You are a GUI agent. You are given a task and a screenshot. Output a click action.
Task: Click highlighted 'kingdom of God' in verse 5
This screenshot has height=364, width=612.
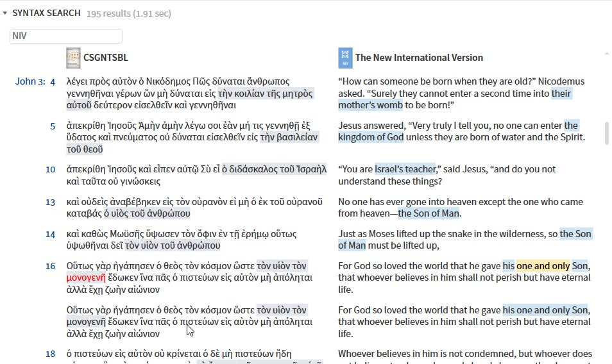[371, 137]
